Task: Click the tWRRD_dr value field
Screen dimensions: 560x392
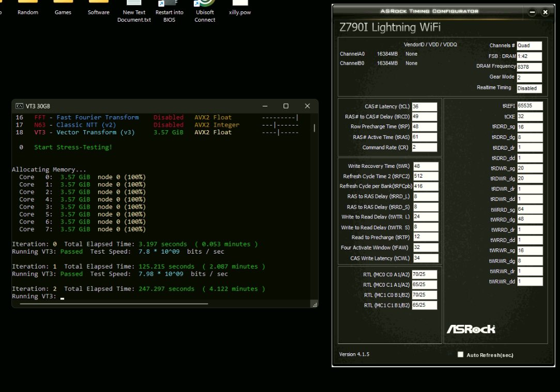Action: (x=530, y=230)
